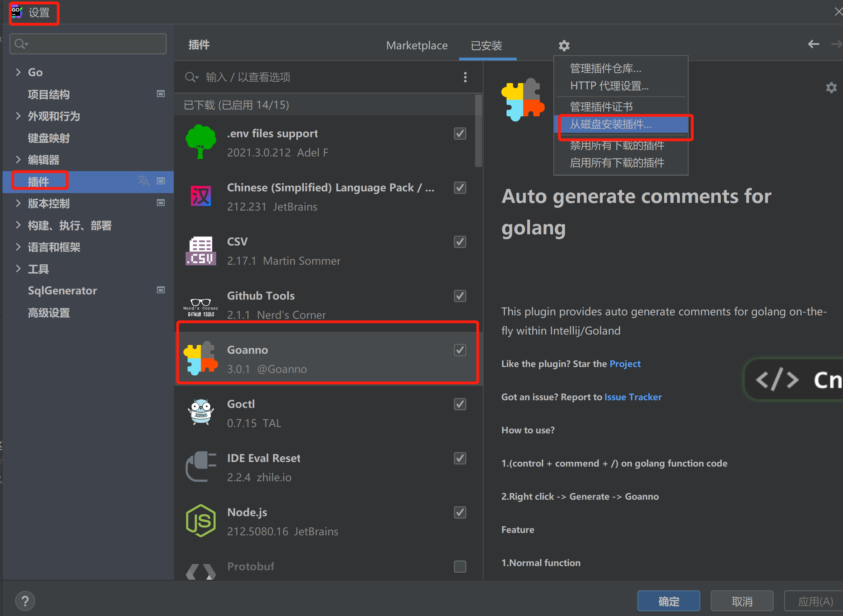Click the help question mark button

[x=25, y=601]
